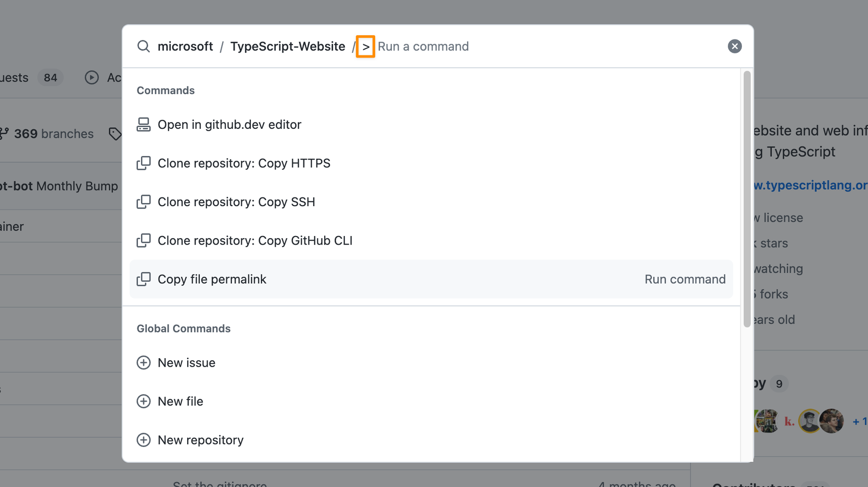Click the search magnifier icon in command palette
868x487 pixels.
[143, 46]
